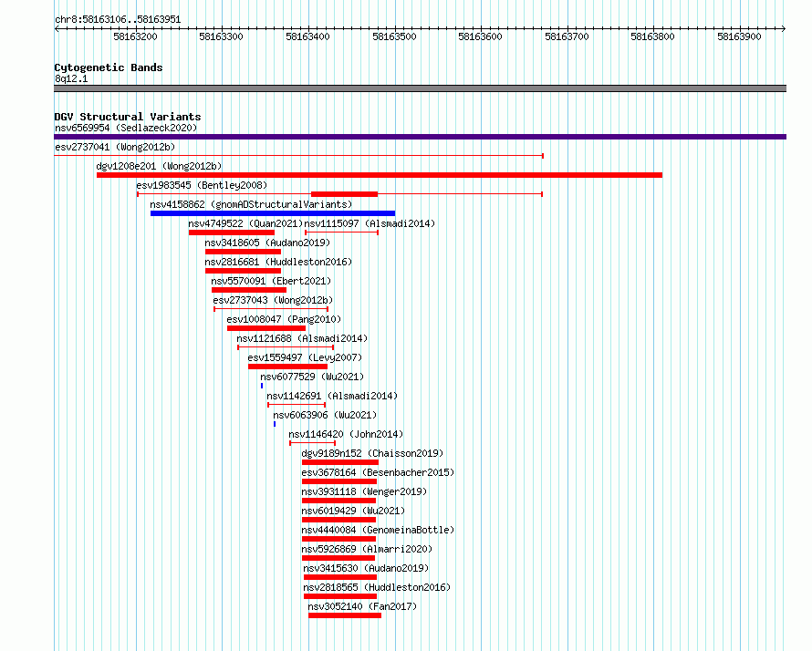Click small blue nsv6063906 marker
Image resolution: width=812 pixels, height=651 pixels.
(x=275, y=424)
